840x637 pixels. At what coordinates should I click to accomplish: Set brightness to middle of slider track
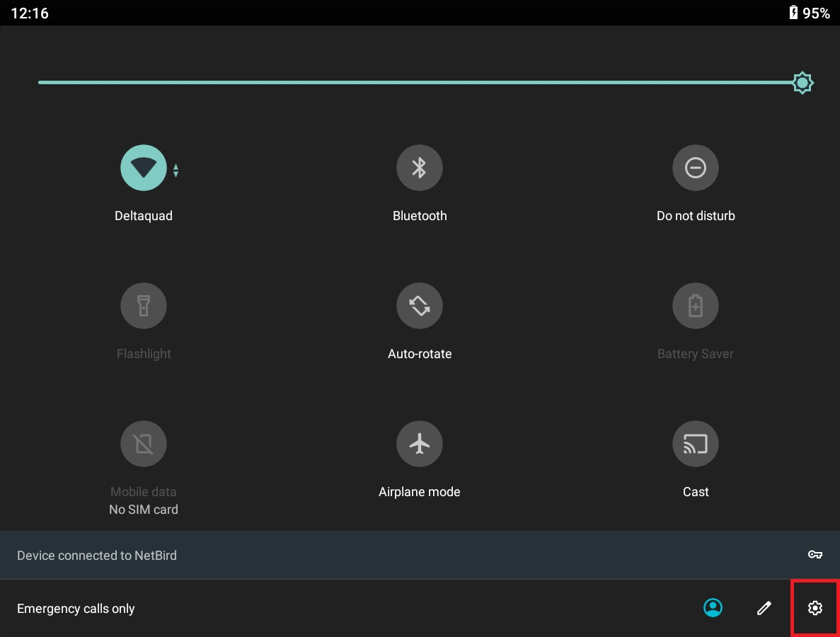point(420,83)
